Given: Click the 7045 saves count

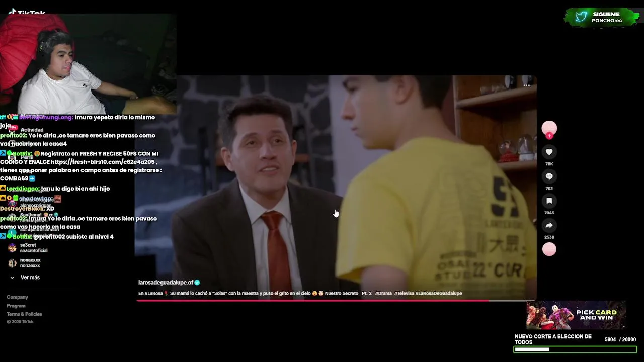Looking at the screenshot, I should tap(549, 213).
